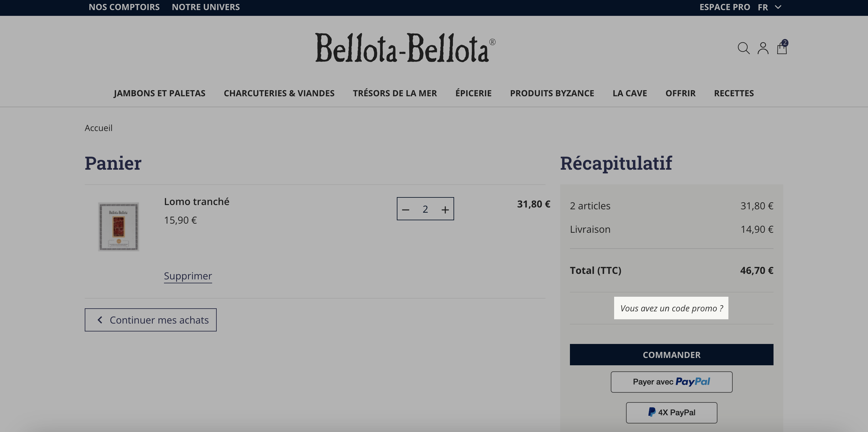Open the Lomo tranché product thumbnail
868x432 pixels.
[118, 227]
